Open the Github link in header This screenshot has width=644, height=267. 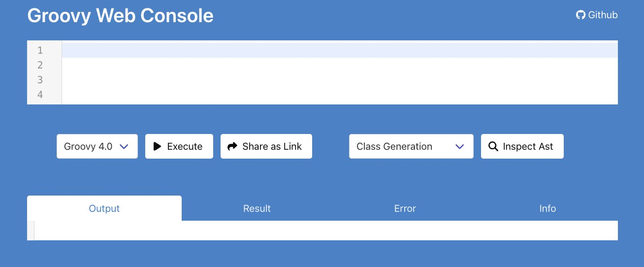(x=597, y=15)
